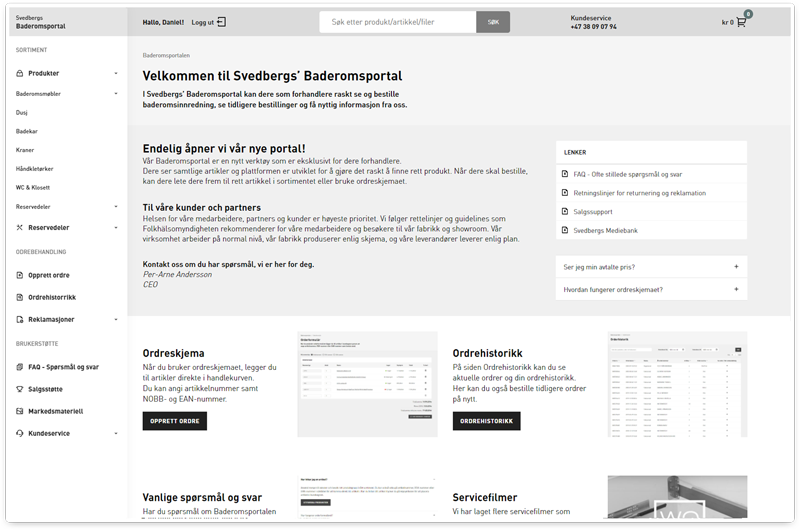Click the Ordreskjema heading

coord(173,353)
